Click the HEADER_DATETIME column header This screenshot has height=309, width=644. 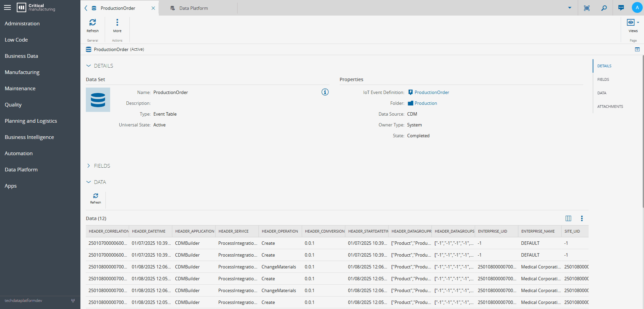point(149,231)
